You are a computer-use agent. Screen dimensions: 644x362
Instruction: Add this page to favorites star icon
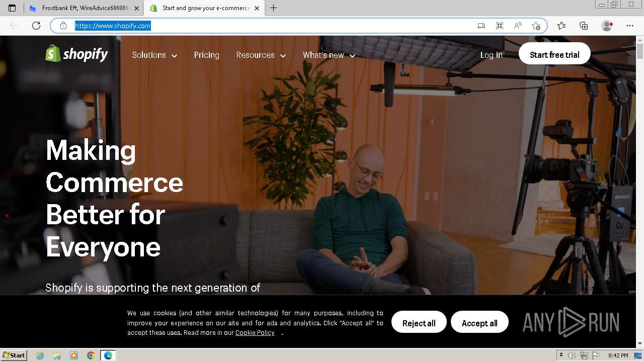[536, 26]
